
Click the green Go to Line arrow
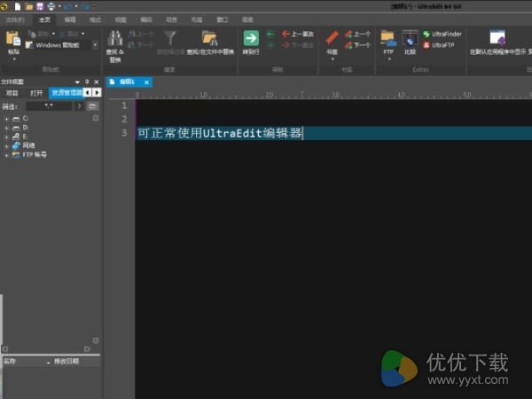tap(251, 37)
